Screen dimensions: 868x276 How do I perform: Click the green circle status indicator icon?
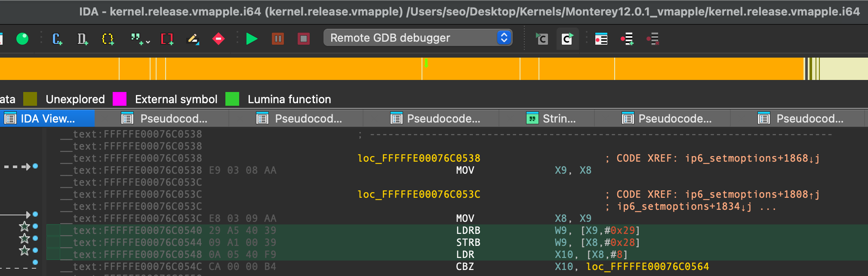click(x=22, y=39)
